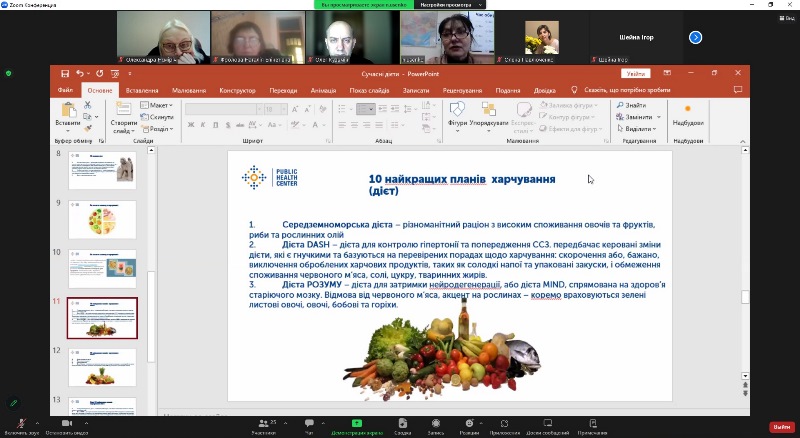This screenshot has width=800, height=438.
Task: Click the green Zoom encryption shield icon
Action: pos(9,74)
